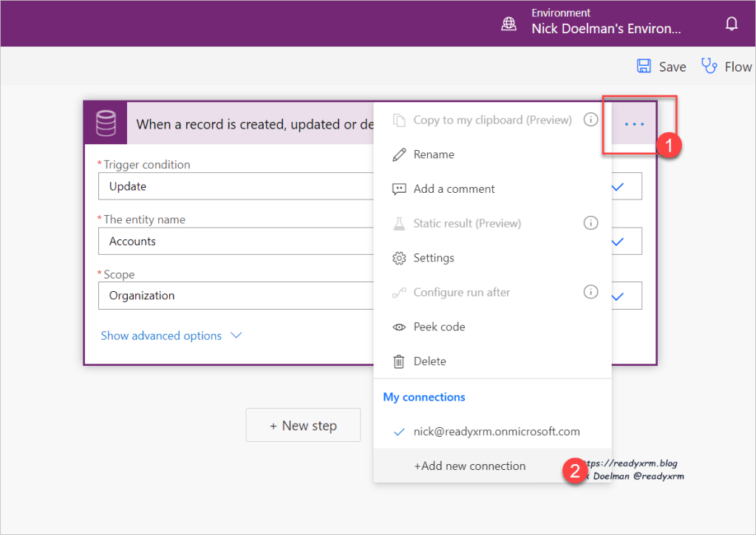Image resolution: width=756 pixels, height=535 pixels.
Task: Open the three-dots ellipsis menu
Action: [634, 124]
